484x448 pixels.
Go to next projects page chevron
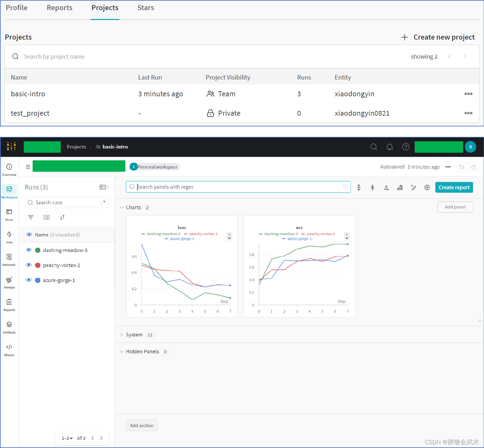[465, 56]
